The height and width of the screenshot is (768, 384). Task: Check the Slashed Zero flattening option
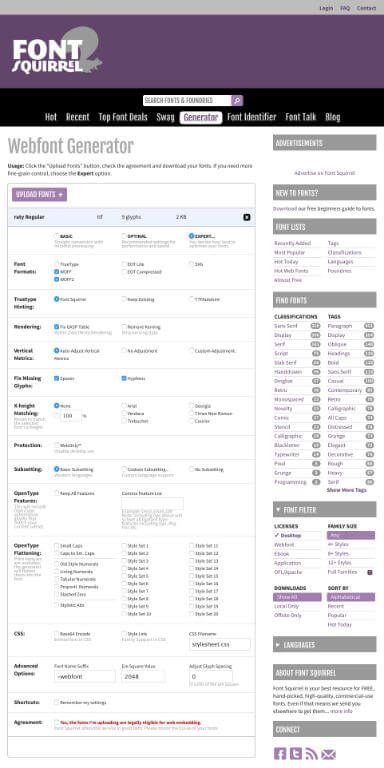click(x=57, y=594)
